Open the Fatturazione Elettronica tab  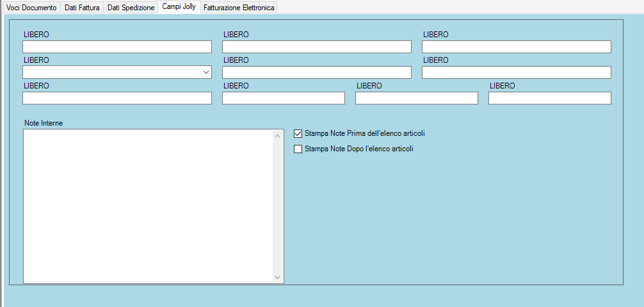click(x=239, y=7)
